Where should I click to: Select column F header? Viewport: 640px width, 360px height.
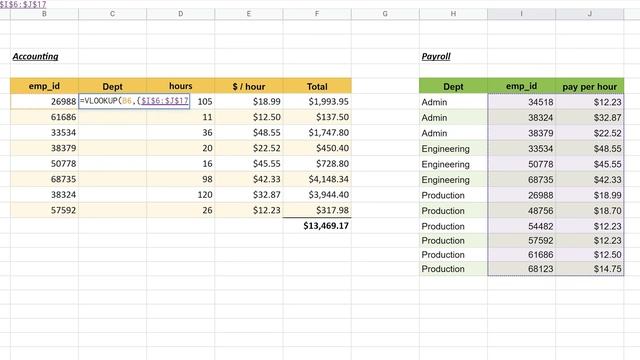click(317, 14)
